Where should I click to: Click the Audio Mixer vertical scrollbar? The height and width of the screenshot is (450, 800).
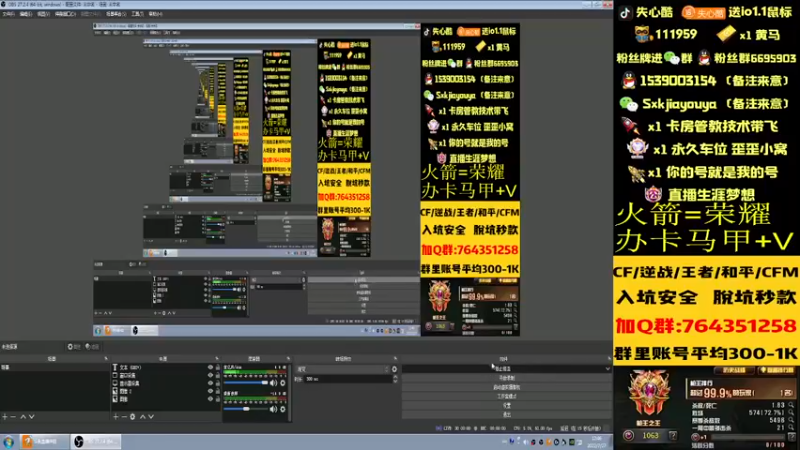[x=290, y=392]
